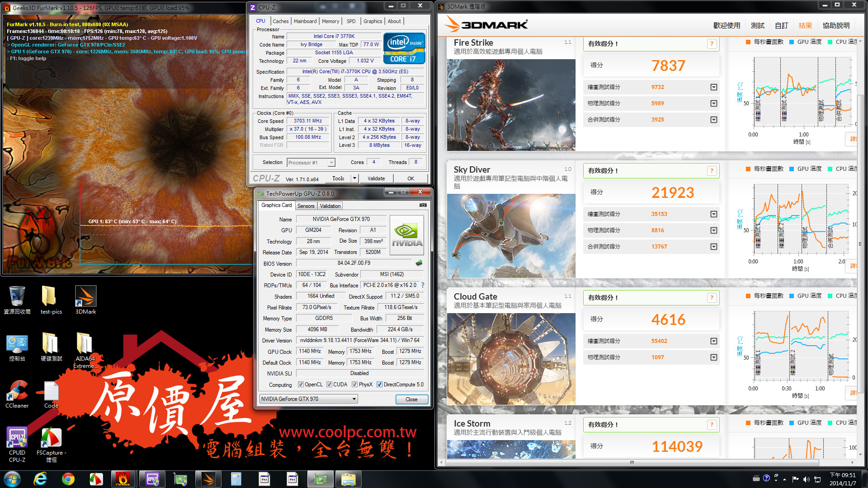This screenshot has height=488, width=868.
Task: Expand Cloud Gate 繪圖測試得分 55402 details
Action: pos(713,341)
